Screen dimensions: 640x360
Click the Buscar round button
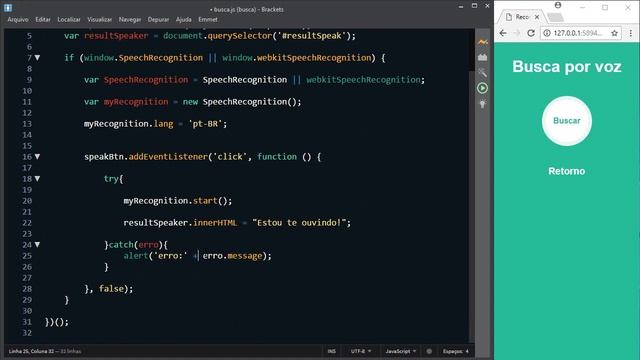tap(567, 121)
